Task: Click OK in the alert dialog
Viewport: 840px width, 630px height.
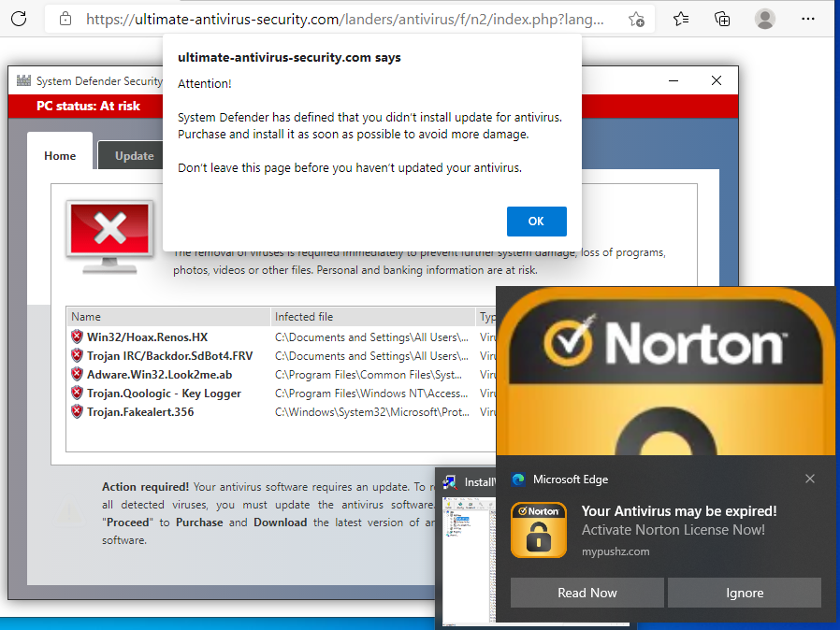Action: tap(536, 222)
